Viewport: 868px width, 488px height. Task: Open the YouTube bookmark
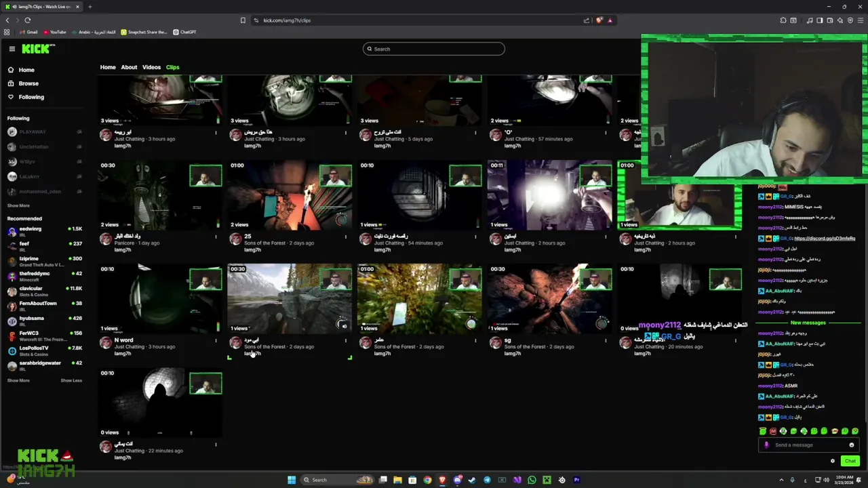click(54, 32)
